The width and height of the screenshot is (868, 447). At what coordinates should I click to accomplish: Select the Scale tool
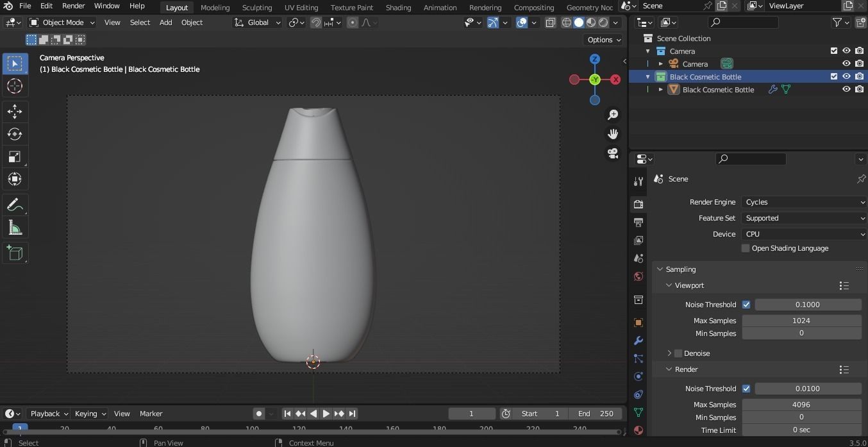coord(15,156)
